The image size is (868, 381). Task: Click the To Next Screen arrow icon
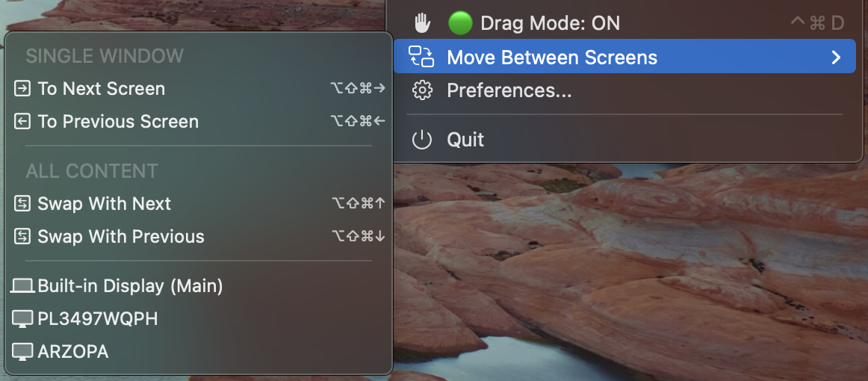click(23, 89)
